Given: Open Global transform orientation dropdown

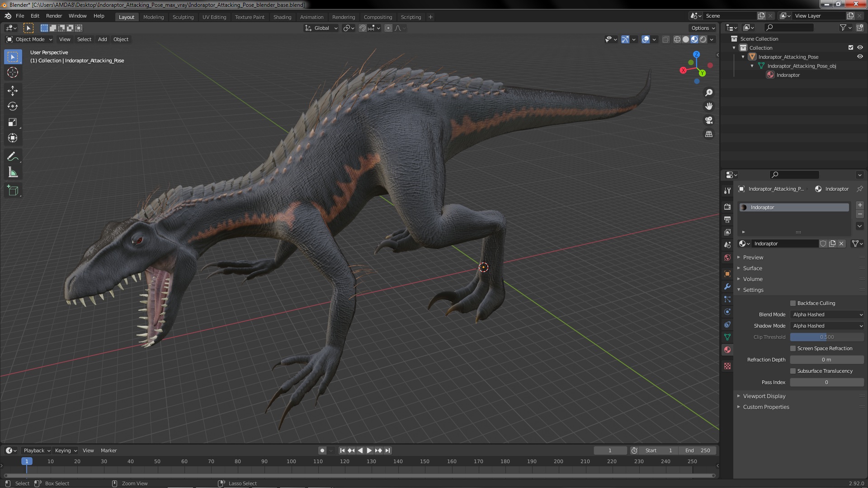Looking at the screenshot, I should coord(321,28).
